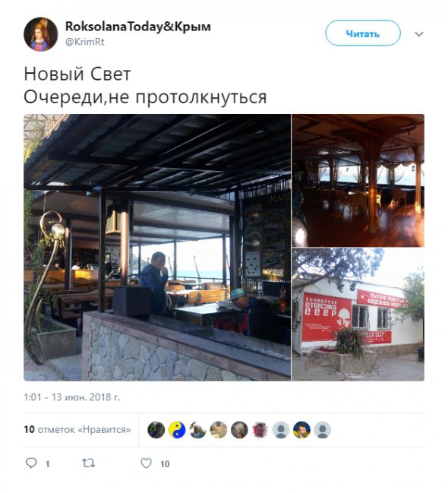Click the retweet arrows icon
Image resolution: width=448 pixels, height=493 pixels.
click(x=88, y=463)
